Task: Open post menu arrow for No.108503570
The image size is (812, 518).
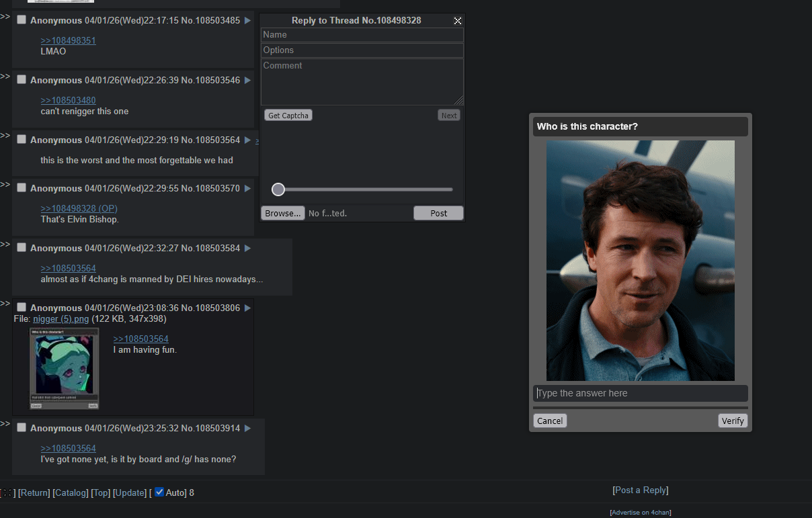Action: pyautogui.click(x=247, y=188)
